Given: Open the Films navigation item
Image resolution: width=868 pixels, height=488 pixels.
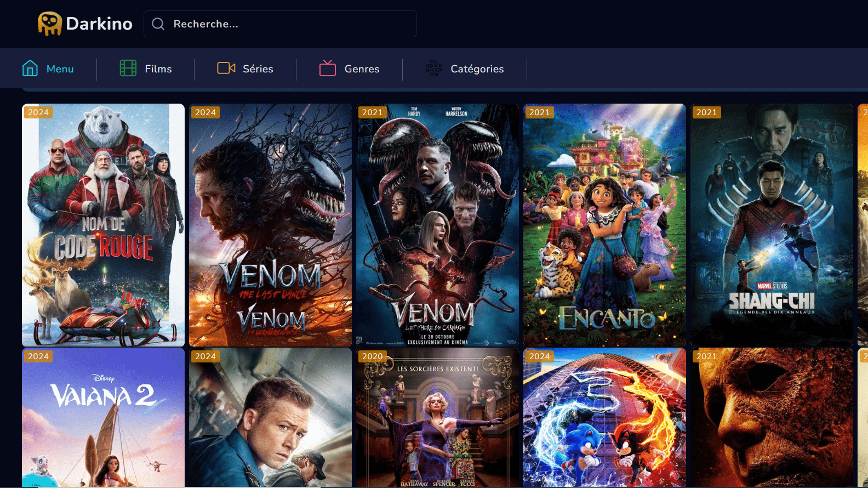Looking at the screenshot, I should pos(146,69).
